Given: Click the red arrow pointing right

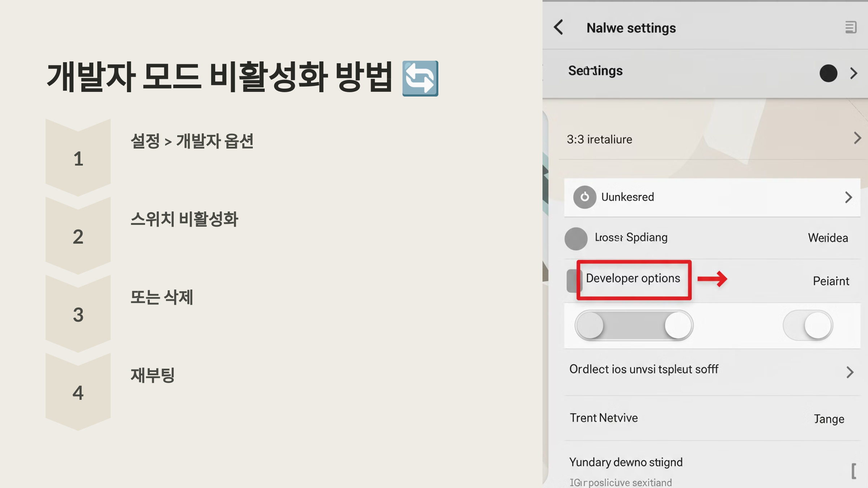Looking at the screenshot, I should (712, 279).
